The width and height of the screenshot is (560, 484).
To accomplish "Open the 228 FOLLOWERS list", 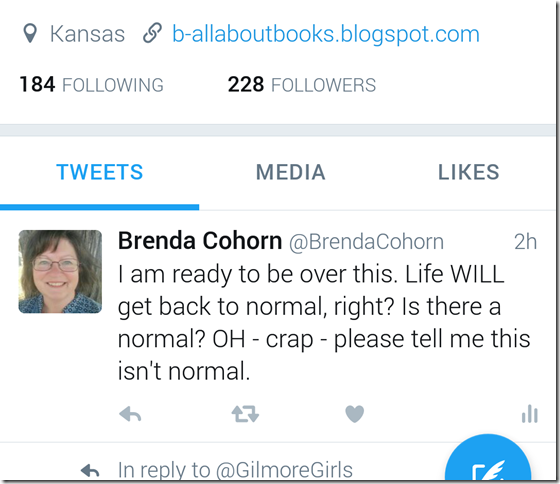I will (302, 85).
